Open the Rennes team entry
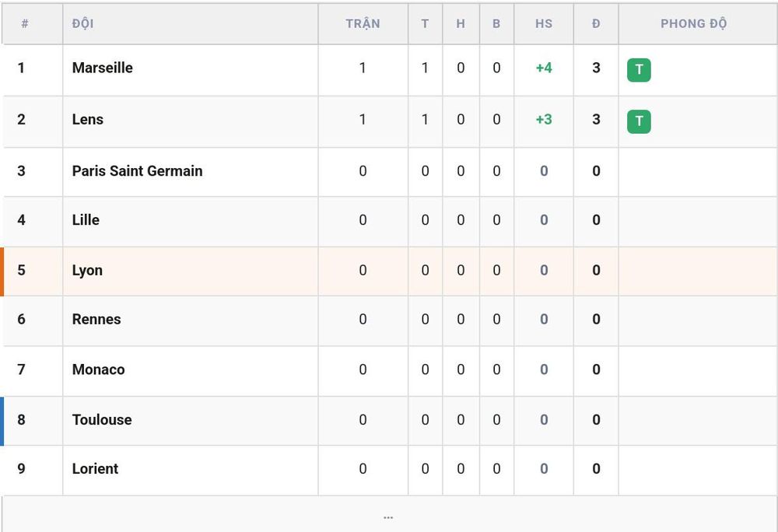The image size is (778, 532). point(96,319)
